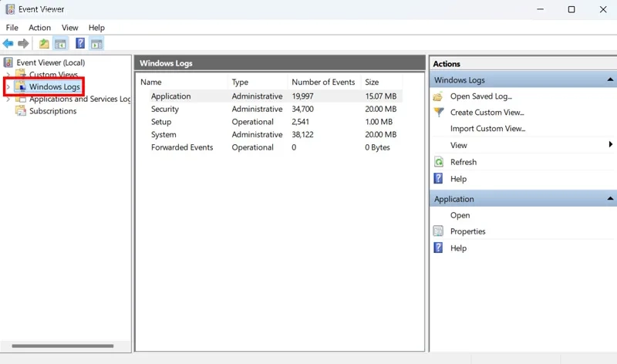Click the Subscriptions tree icon
Viewport: 617px width, 364px height.
(21, 111)
